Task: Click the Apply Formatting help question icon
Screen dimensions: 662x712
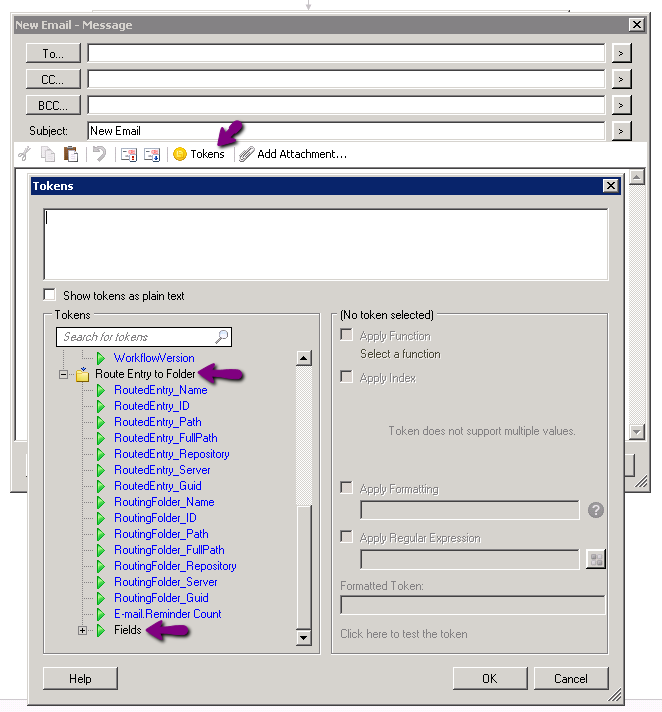Action: coord(596,510)
